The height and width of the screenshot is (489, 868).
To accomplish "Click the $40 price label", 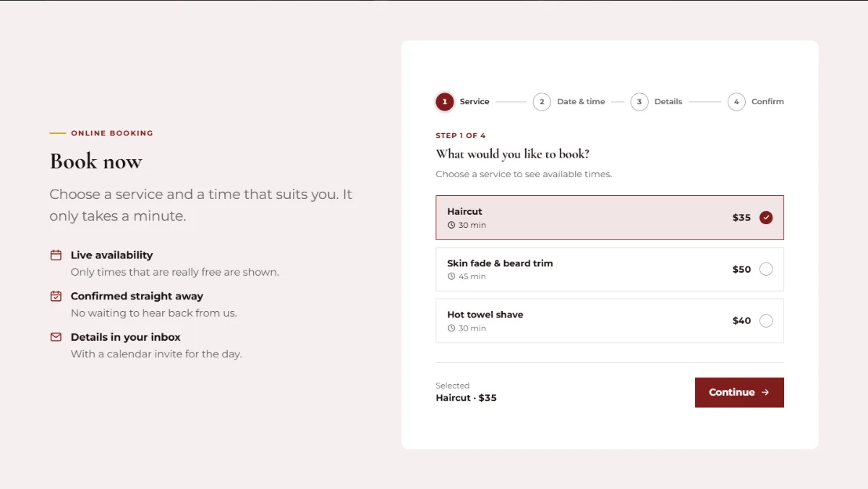I will [x=741, y=320].
